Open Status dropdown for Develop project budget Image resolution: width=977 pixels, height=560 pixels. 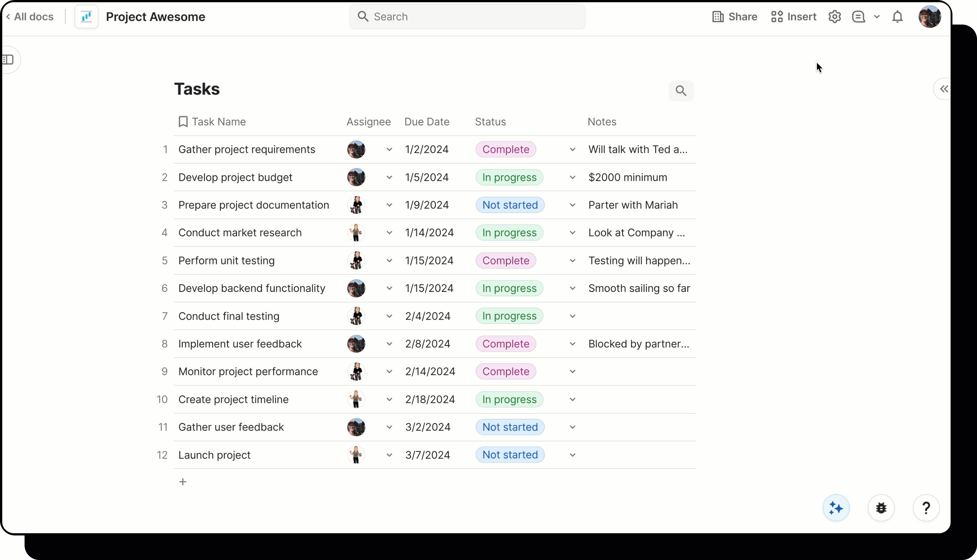coord(572,177)
